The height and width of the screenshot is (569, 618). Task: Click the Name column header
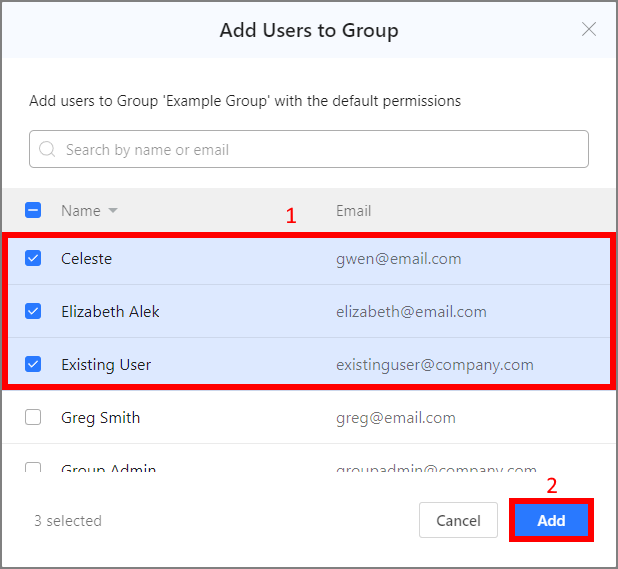pos(80,211)
